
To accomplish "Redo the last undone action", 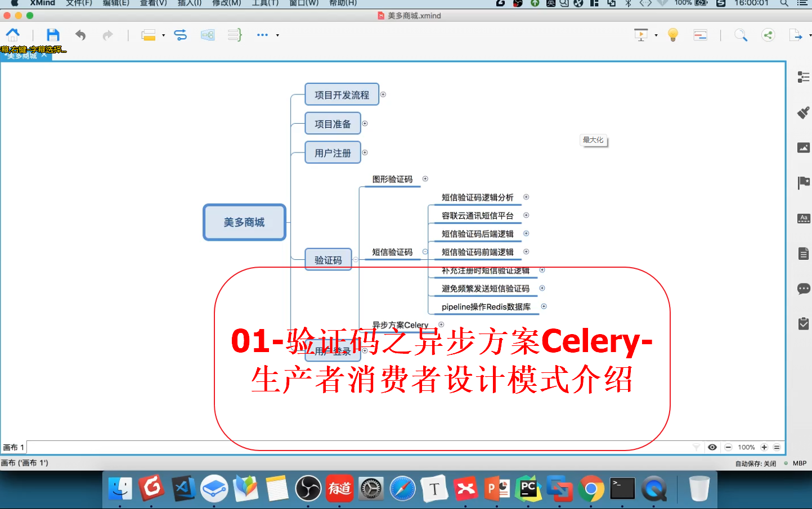I will (107, 35).
